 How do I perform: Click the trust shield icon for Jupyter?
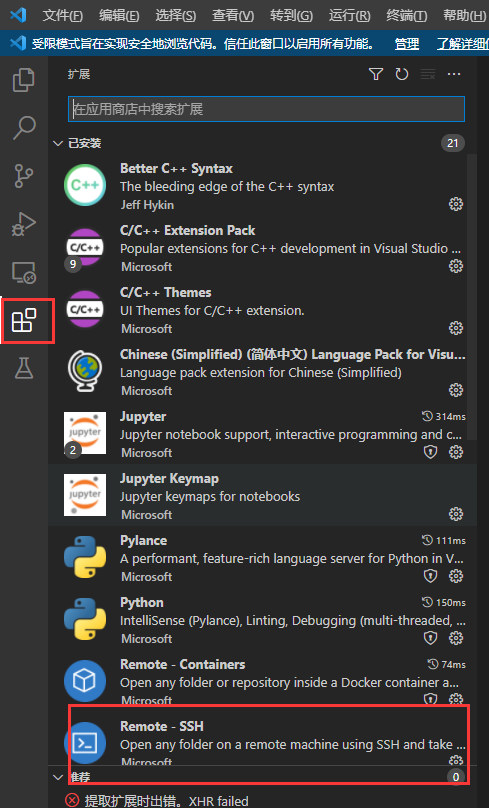[x=430, y=452]
